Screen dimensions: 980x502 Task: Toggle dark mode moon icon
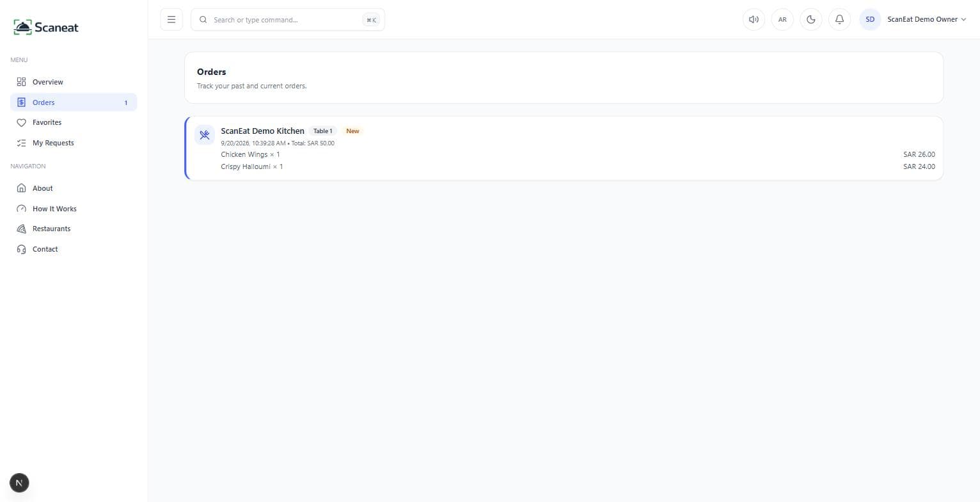click(x=811, y=19)
